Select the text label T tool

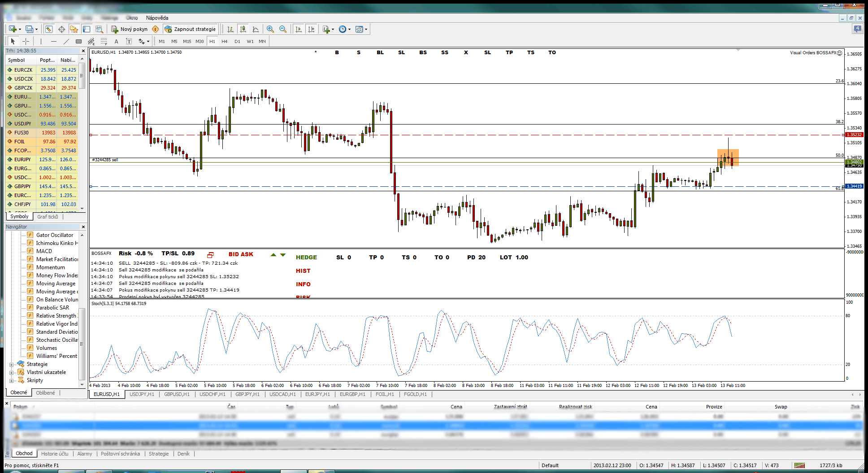[x=129, y=41]
